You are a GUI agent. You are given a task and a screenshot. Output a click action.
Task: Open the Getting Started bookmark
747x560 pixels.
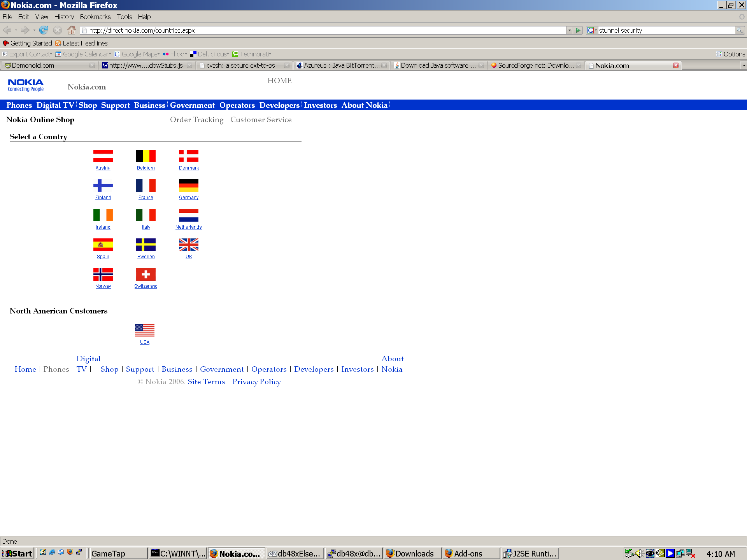(x=27, y=43)
